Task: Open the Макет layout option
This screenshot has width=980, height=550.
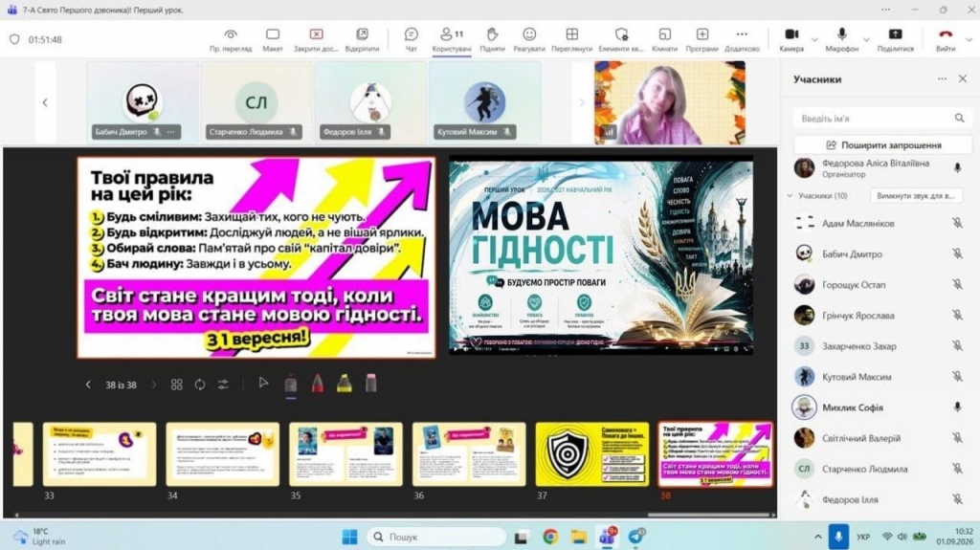Action: tap(273, 39)
